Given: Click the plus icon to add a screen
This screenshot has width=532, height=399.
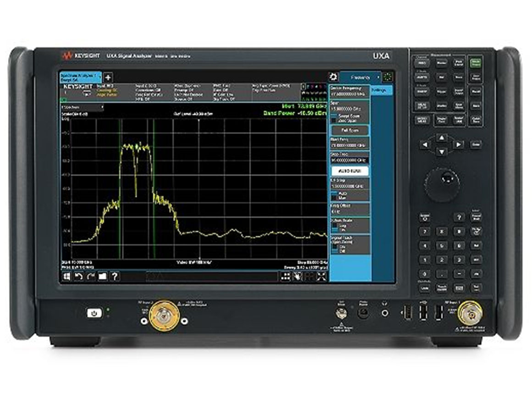Looking at the screenshot, I should pos(108,77).
